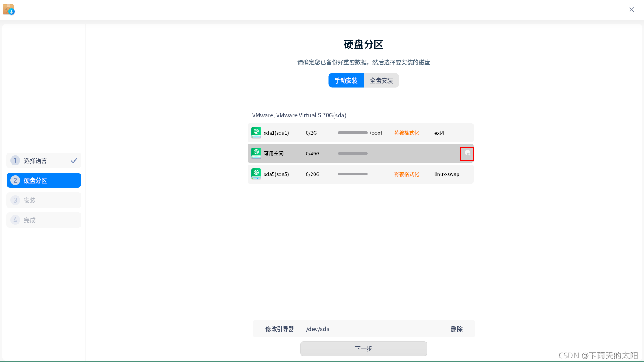This screenshot has height=363, width=644.
Task: Click the VMware Virtual S 70G(sda) disk title
Action: coord(299,115)
